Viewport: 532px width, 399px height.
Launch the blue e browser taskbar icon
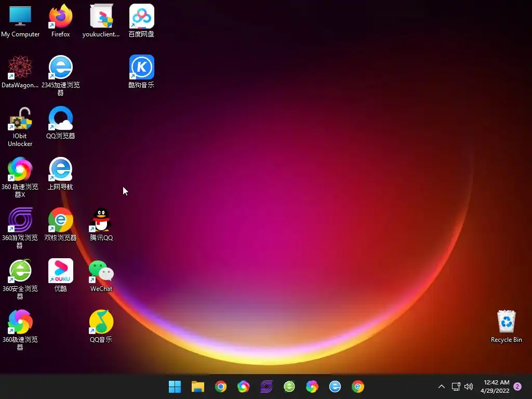click(335, 387)
